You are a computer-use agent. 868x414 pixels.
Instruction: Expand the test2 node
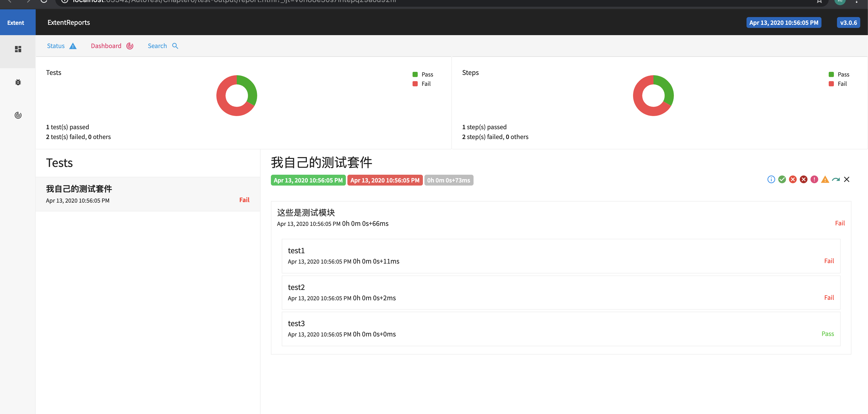[x=561, y=293]
